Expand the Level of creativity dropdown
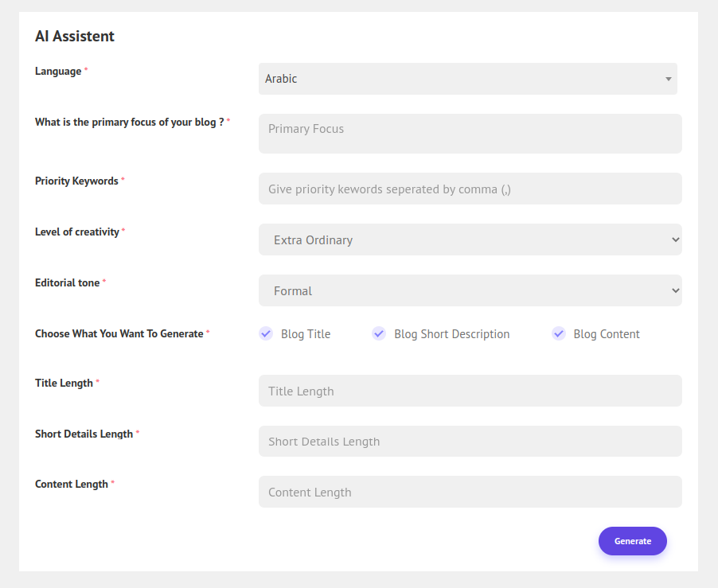Viewport: 718px width, 588px height. (x=470, y=239)
